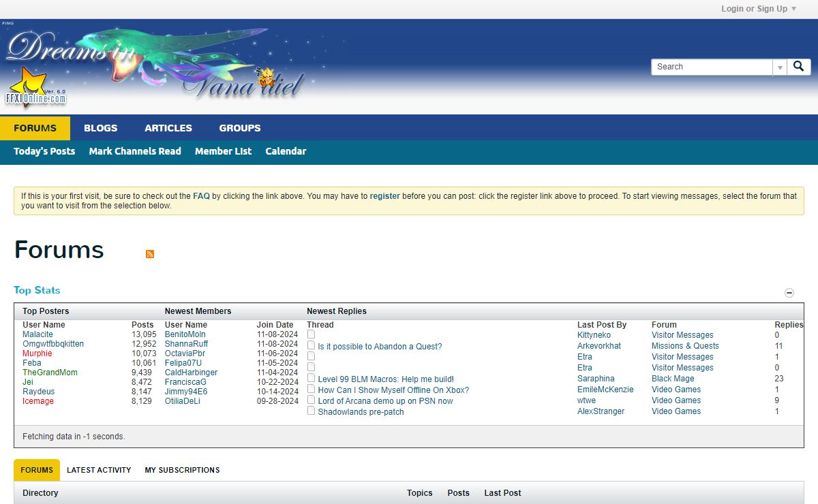Viewport: 818px width, 504px height.
Task: Open the Login or Sign Up dropdown
Action: pyautogui.click(x=759, y=9)
